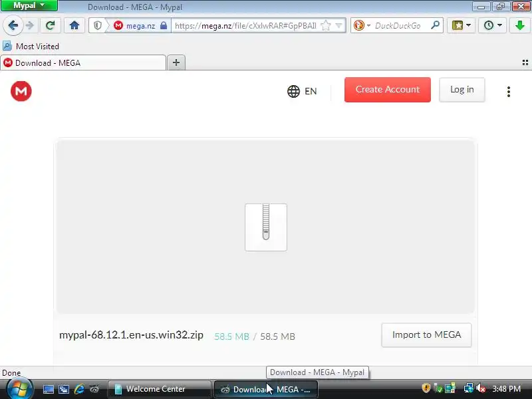
Task: Go back one page
Action: [x=13, y=25]
